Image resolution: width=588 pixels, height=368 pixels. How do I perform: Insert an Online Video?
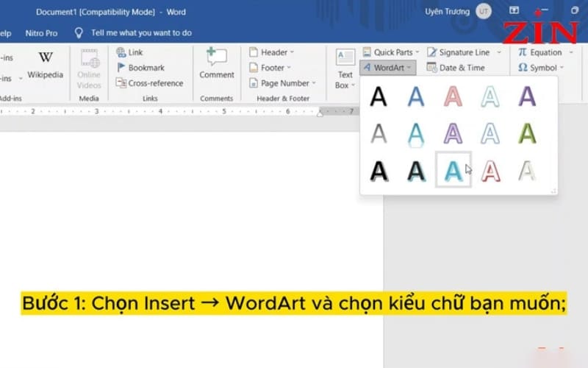coord(89,69)
